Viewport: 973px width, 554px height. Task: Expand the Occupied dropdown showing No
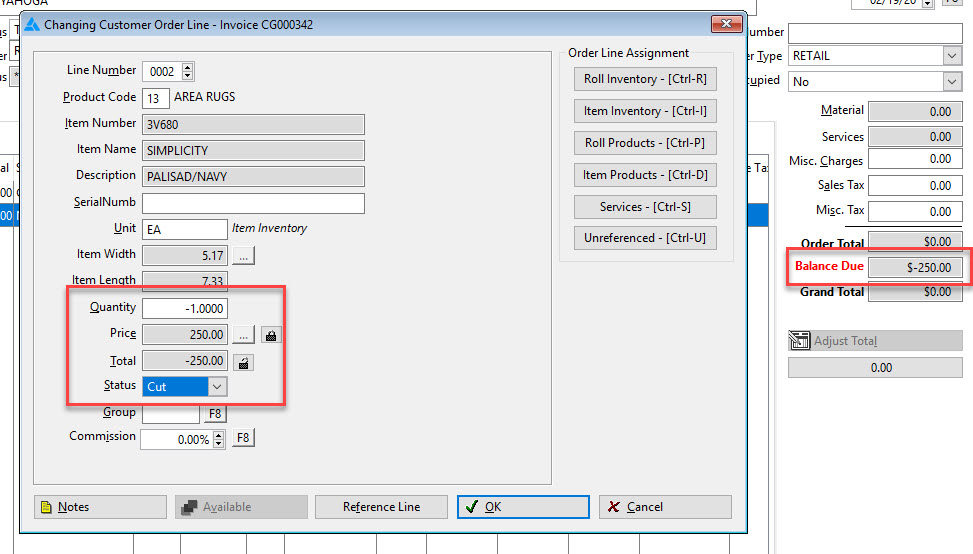point(952,82)
